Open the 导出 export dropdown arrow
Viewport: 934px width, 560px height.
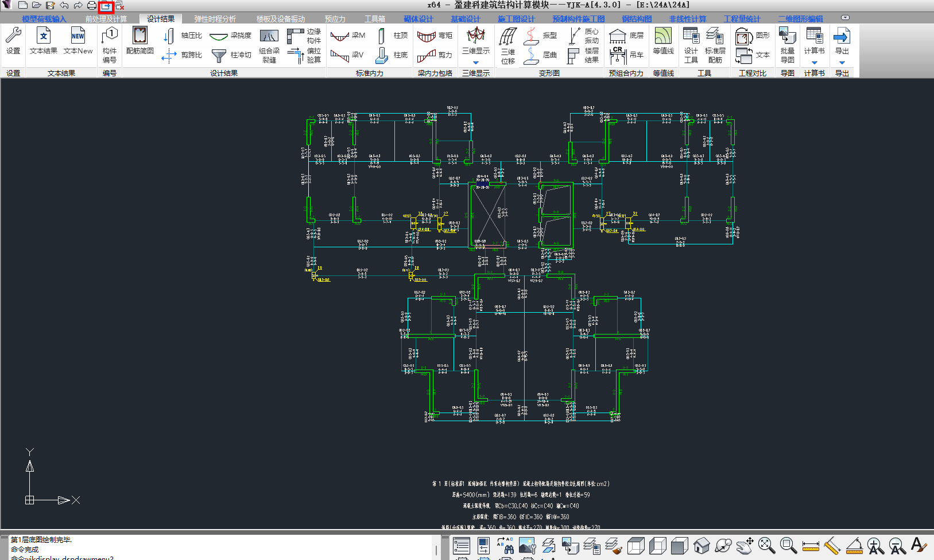[x=842, y=63]
